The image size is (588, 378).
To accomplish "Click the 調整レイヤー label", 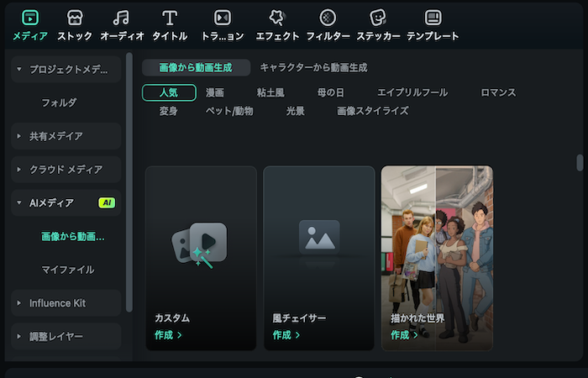I will pyautogui.click(x=56, y=336).
